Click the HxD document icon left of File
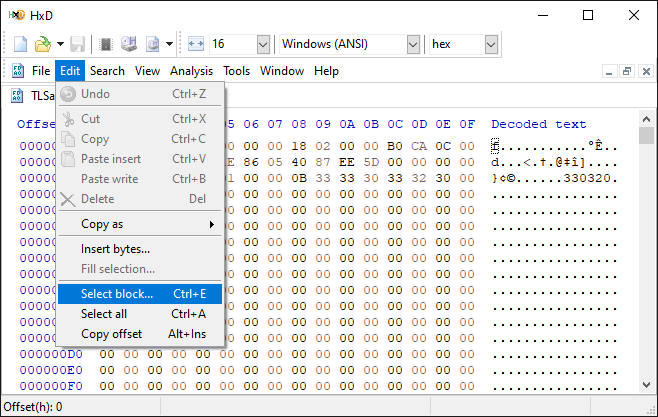 (18, 71)
